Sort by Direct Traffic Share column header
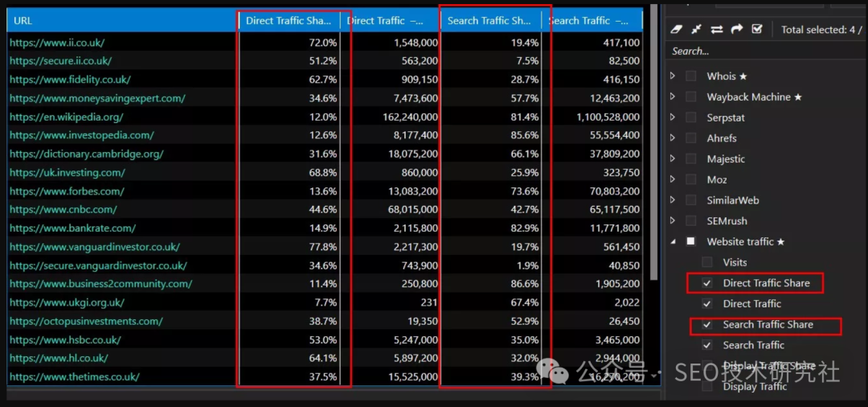 288,21
